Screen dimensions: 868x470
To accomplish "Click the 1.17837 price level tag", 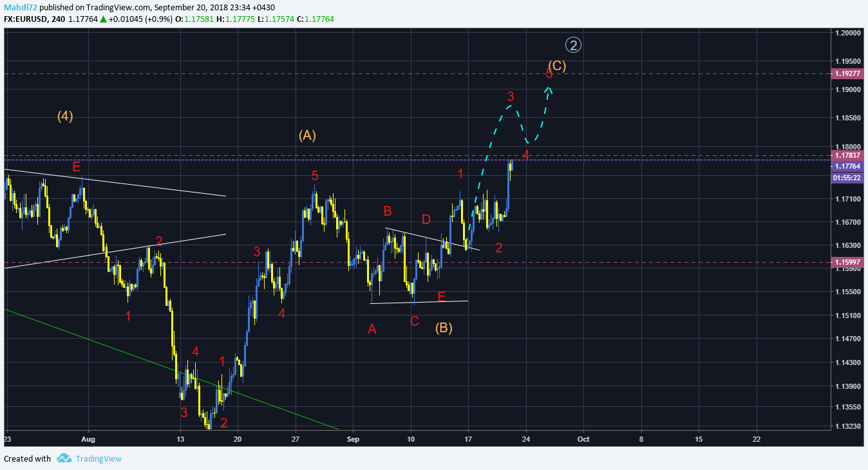I will 847,155.
